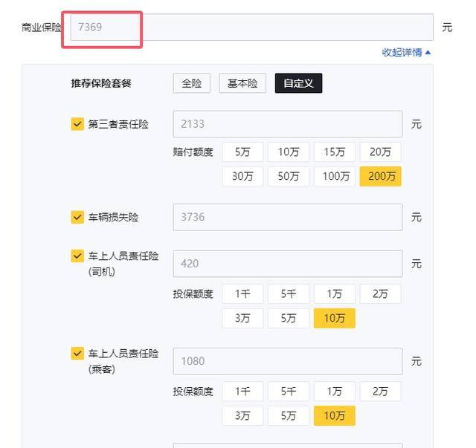Viewport: 476px width, 448px height.
Task: Click the 商业保险 amount field showing 7369
Action: click(251, 27)
